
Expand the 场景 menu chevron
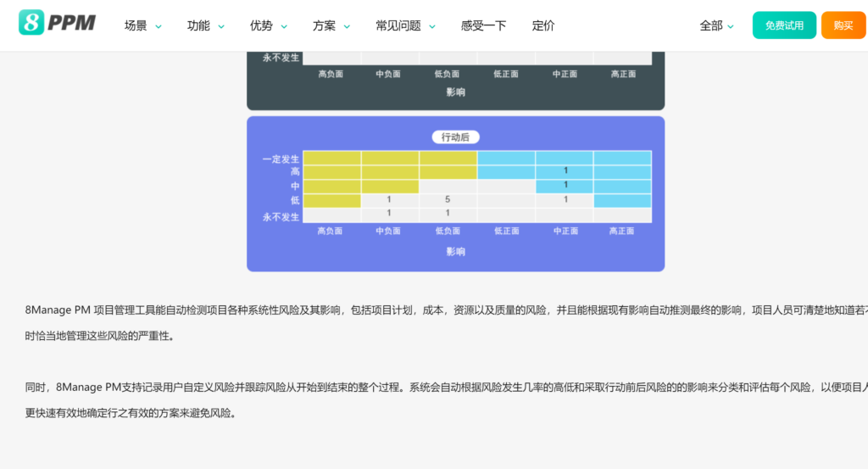tap(158, 27)
